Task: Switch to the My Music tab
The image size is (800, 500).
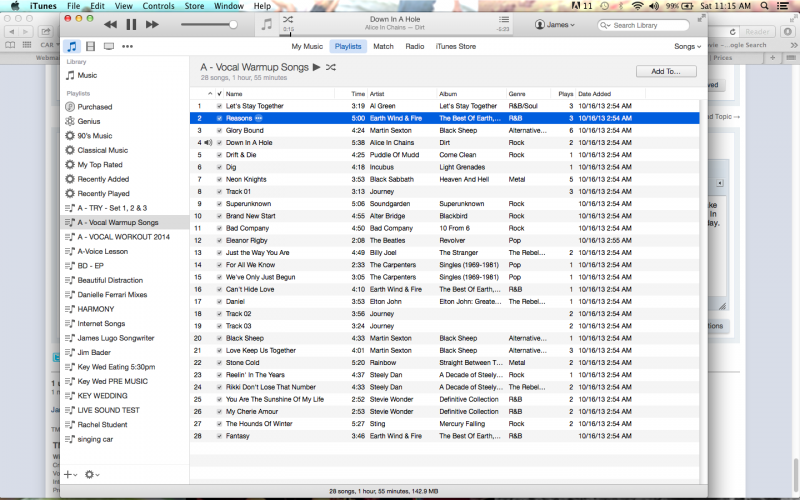Action: tap(307, 46)
